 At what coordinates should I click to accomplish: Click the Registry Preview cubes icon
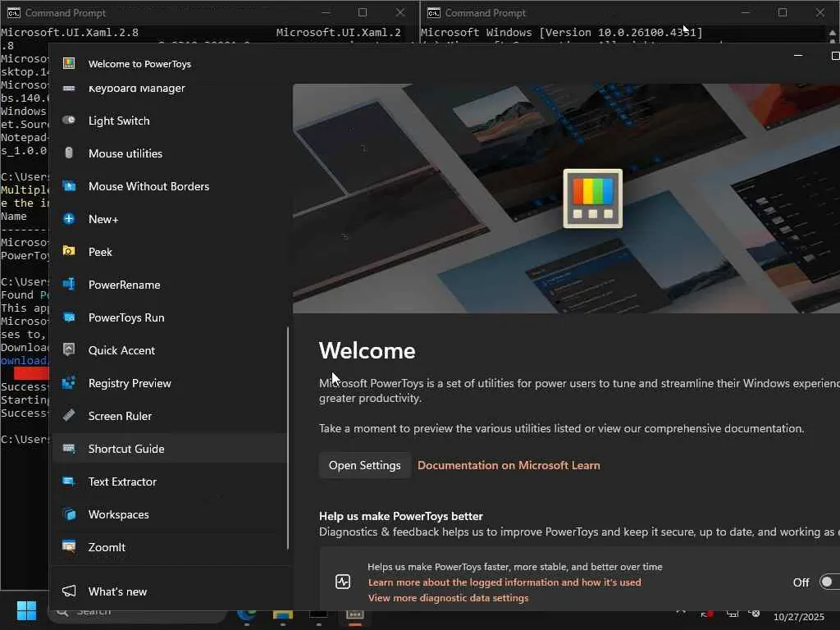(x=69, y=382)
